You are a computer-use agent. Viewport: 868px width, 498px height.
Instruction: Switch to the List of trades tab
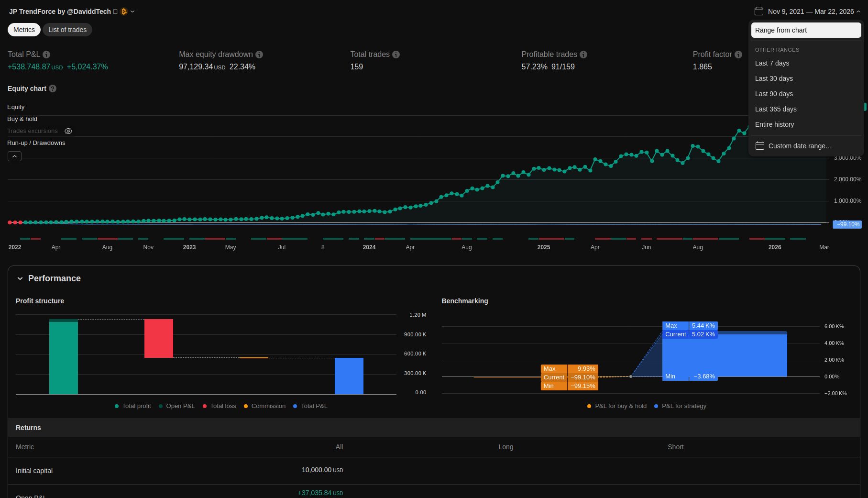(x=67, y=30)
